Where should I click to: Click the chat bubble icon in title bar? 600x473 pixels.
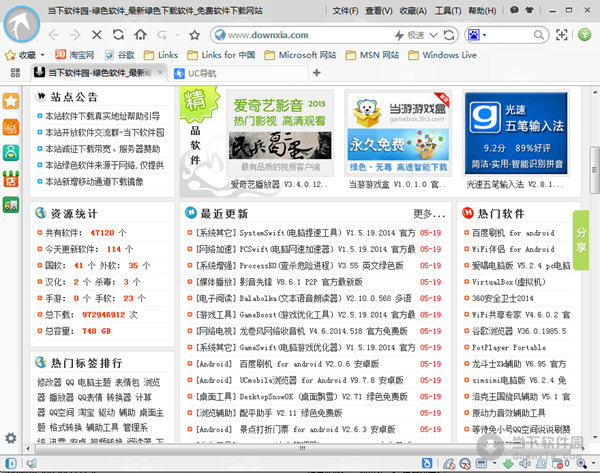514,10
